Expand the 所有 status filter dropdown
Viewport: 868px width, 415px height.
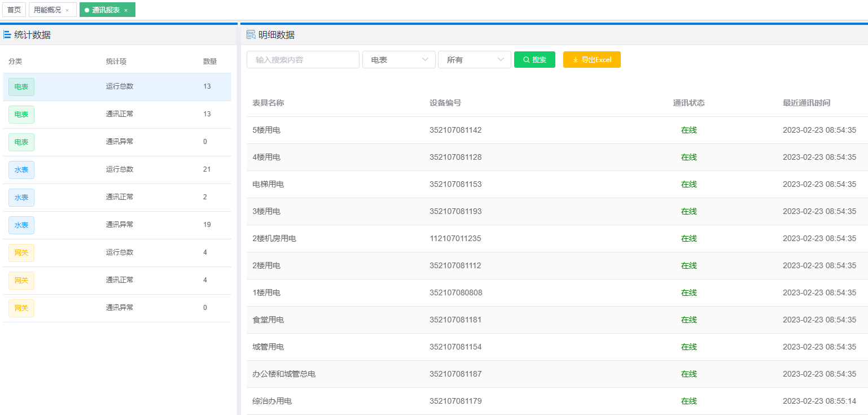coord(474,59)
